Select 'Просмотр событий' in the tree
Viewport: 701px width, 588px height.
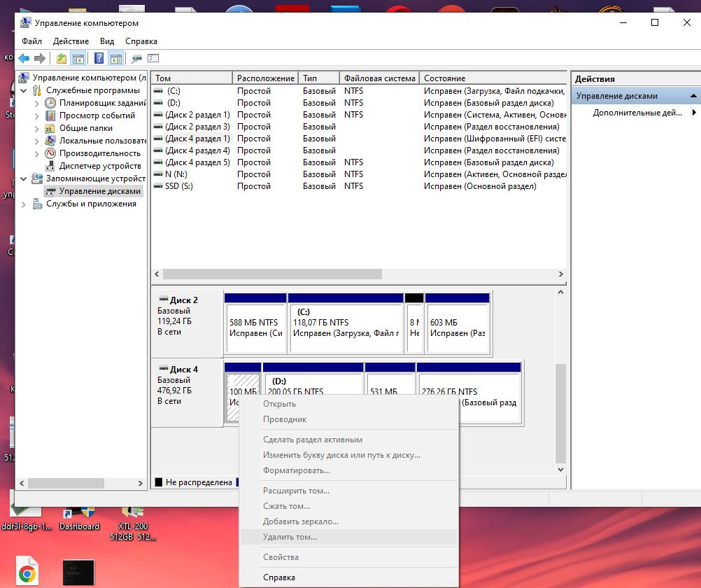pos(97,115)
